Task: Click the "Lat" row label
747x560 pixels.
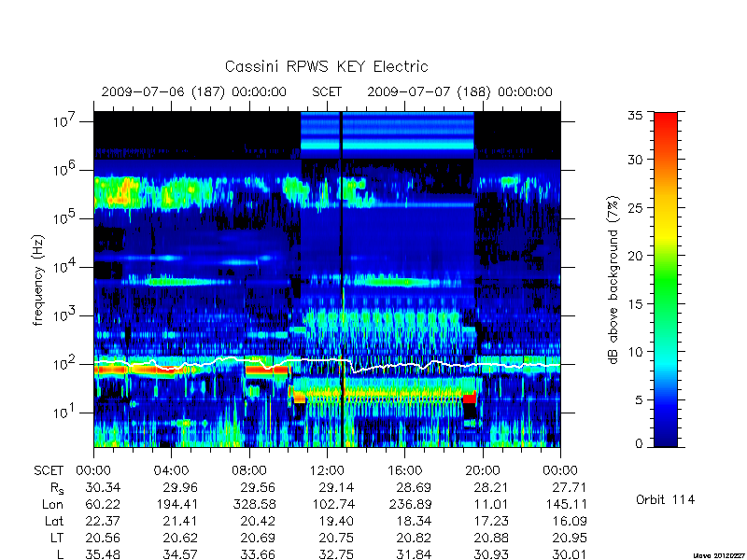Action: pyautogui.click(x=54, y=521)
